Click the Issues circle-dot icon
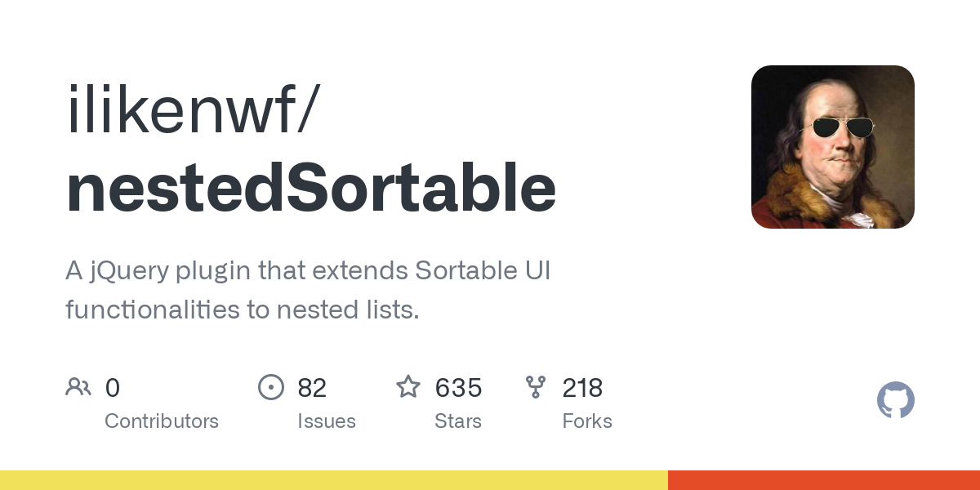Viewport: 980px width, 490px height. pyautogui.click(x=270, y=387)
